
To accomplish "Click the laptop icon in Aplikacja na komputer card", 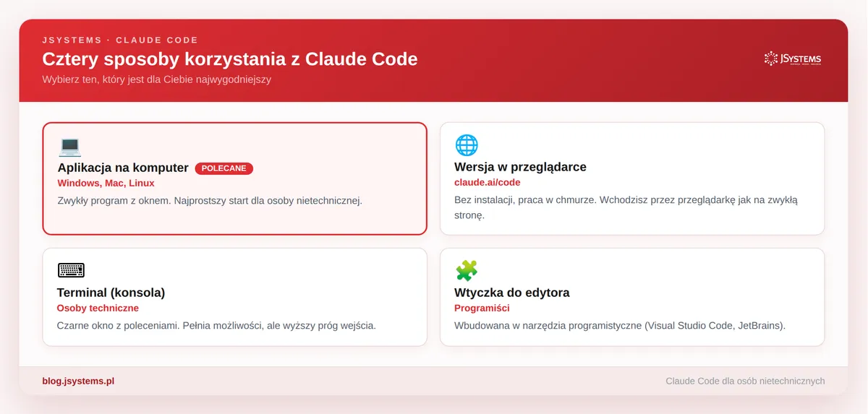I will pos(70,147).
